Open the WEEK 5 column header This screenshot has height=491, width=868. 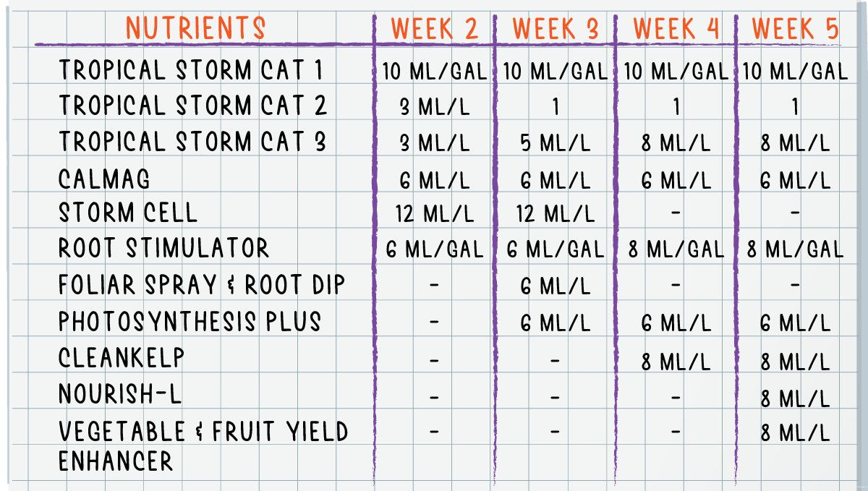click(x=795, y=29)
